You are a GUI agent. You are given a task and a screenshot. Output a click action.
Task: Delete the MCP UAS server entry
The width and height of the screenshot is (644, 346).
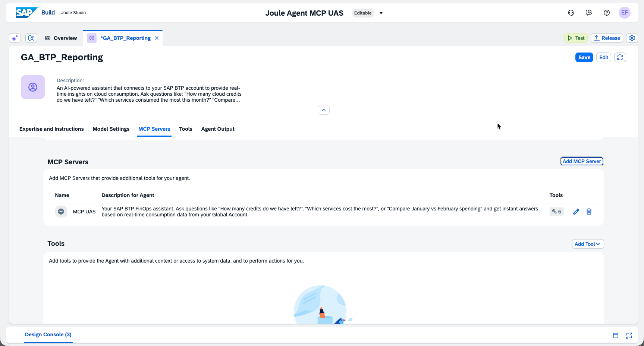pos(589,212)
